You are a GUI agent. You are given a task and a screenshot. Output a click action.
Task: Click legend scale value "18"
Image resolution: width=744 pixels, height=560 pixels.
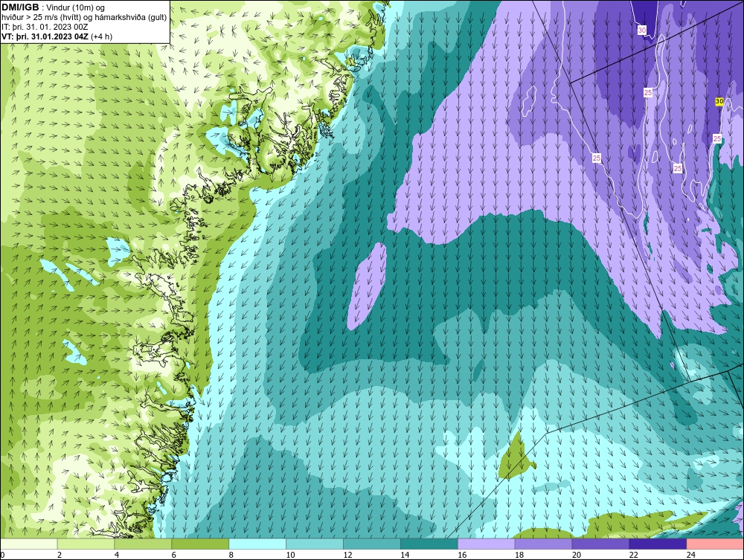click(519, 555)
